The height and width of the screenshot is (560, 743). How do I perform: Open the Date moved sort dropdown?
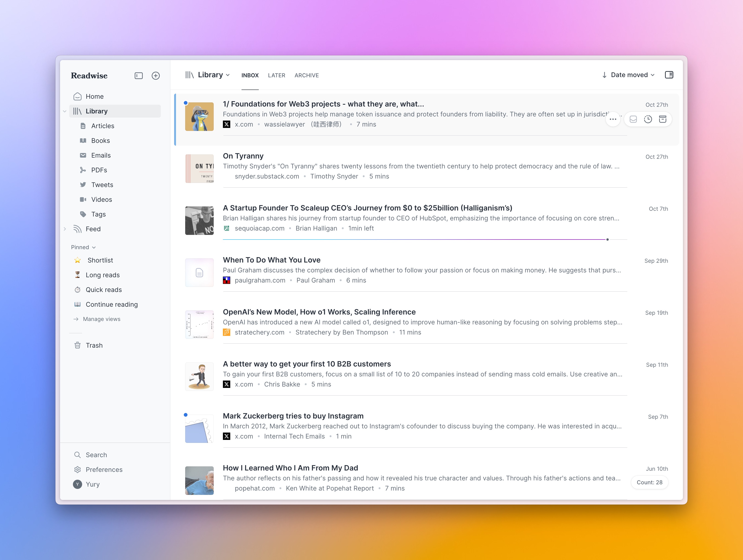click(629, 75)
